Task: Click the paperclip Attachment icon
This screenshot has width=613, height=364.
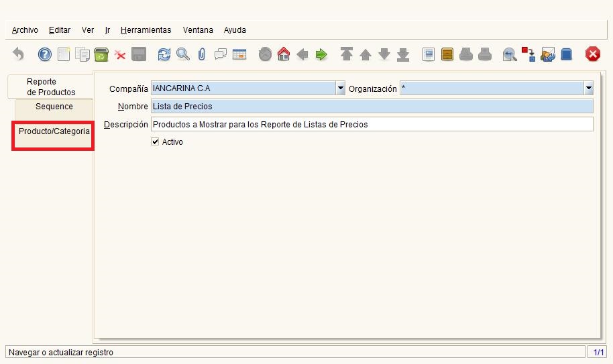Action: point(201,54)
